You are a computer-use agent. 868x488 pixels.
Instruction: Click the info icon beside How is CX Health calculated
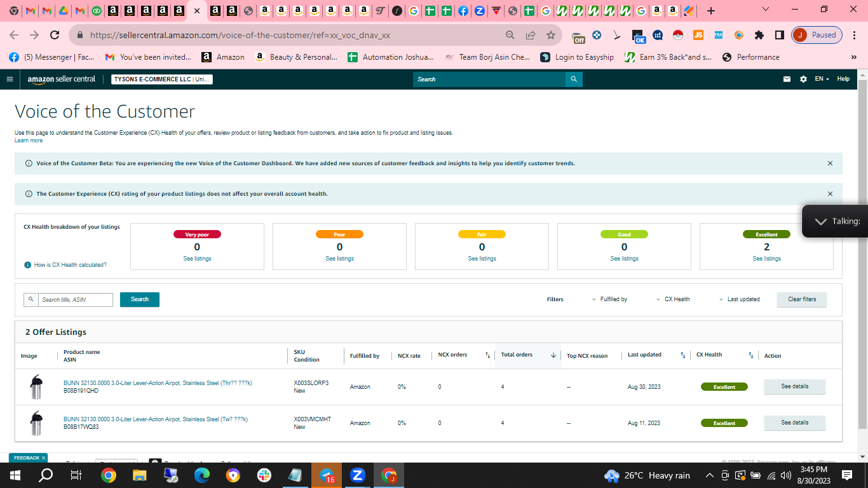coord(28,265)
